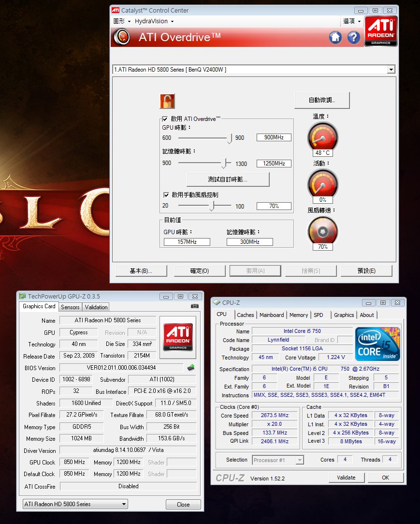
Task: Open CPU-Z Memory tab
Action: 299,315
